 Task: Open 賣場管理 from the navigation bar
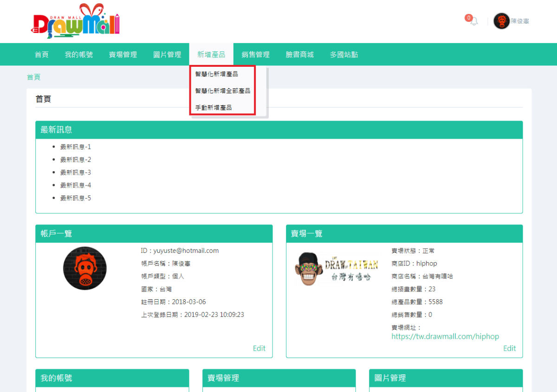123,54
